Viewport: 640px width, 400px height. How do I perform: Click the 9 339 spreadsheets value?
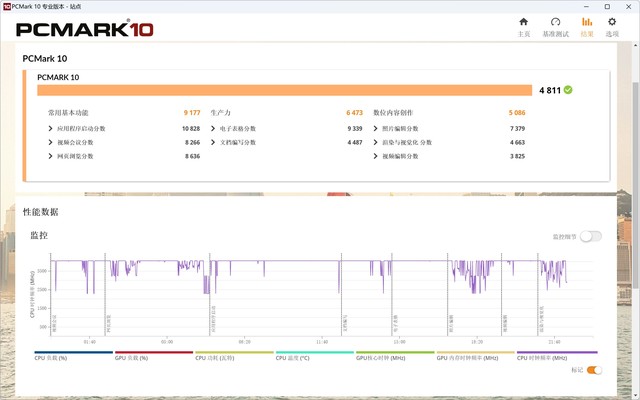point(355,129)
